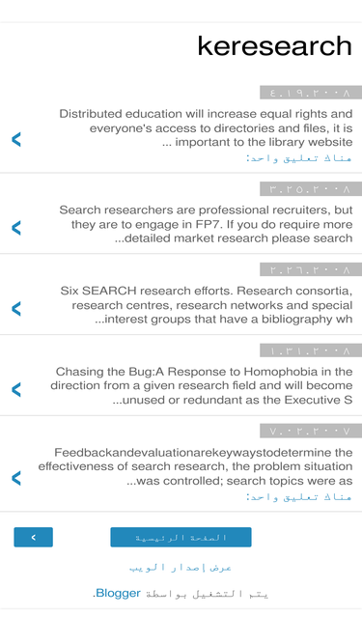Read the Distributed education post text
This screenshot has height=644, width=362.
[206, 127]
